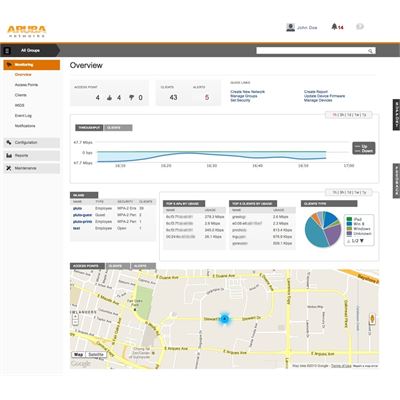Click the green iPad legend color swatch
This screenshot has width=400, height=400.
[349, 219]
